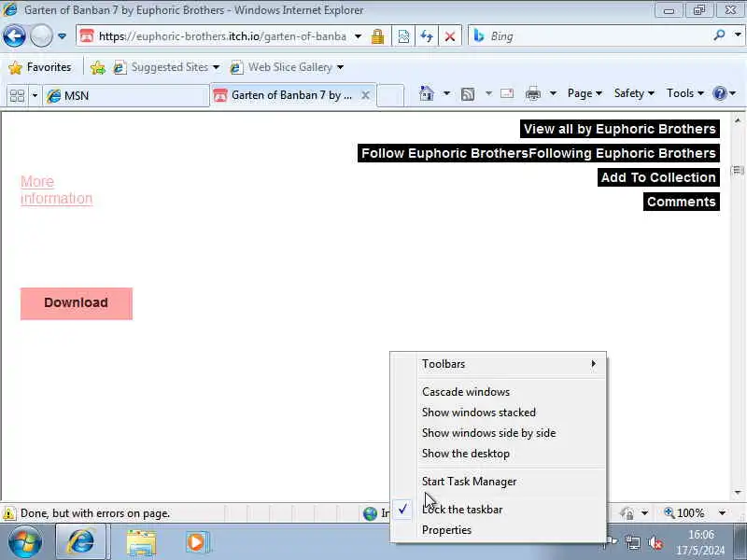Click the search magnifier icon

tap(719, 35)
